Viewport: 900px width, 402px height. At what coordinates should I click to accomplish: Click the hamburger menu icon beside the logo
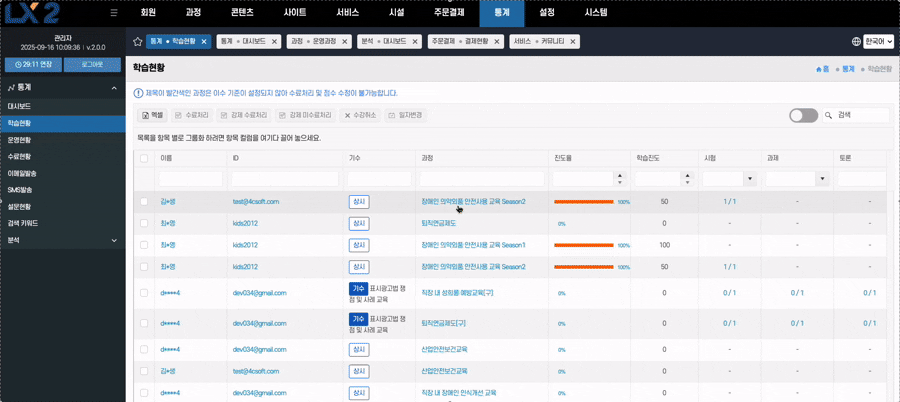(x=114, y=12)
